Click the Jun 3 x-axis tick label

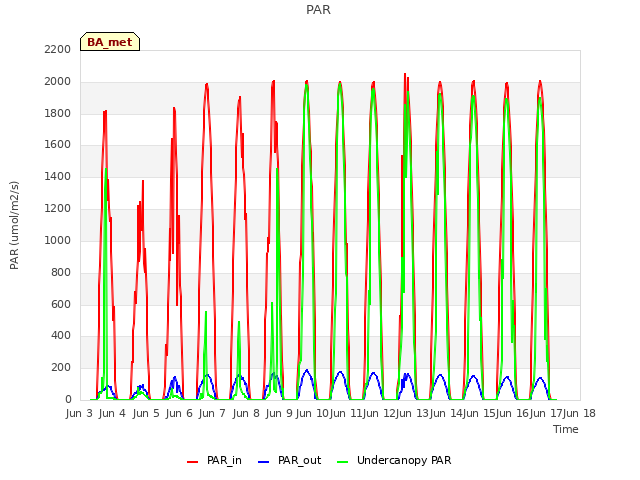click(x=79, y=413)
